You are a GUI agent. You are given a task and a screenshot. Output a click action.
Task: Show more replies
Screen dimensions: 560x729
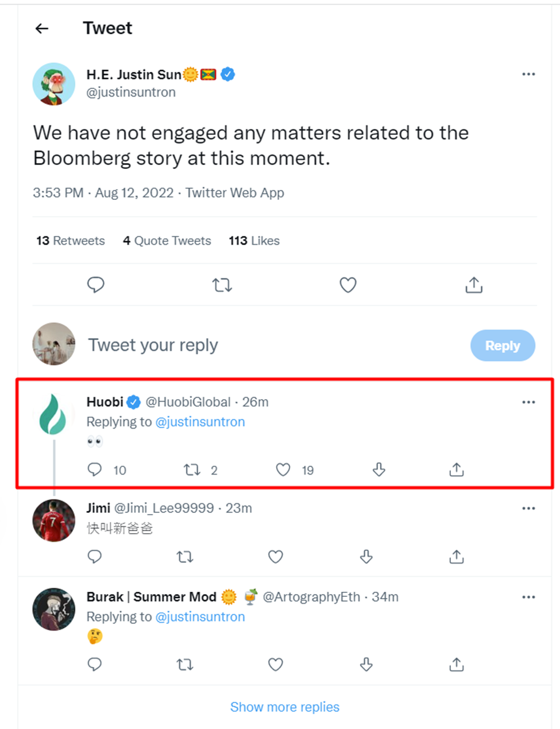click(284, 707)
